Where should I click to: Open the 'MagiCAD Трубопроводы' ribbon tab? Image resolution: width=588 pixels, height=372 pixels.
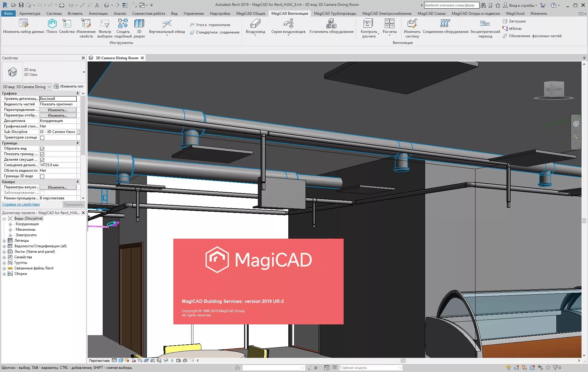pos(335,14)
